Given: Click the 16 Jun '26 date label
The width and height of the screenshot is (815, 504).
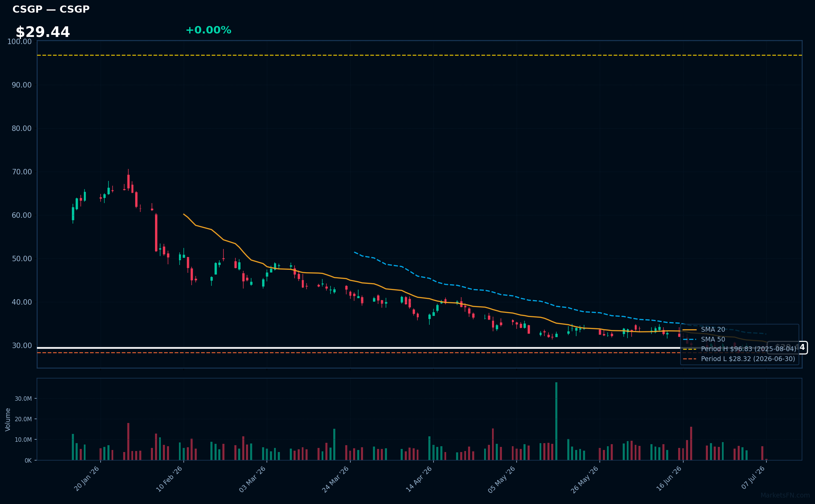Looking at the screenshot, I should pyautogui.click(x=669, y=479).
